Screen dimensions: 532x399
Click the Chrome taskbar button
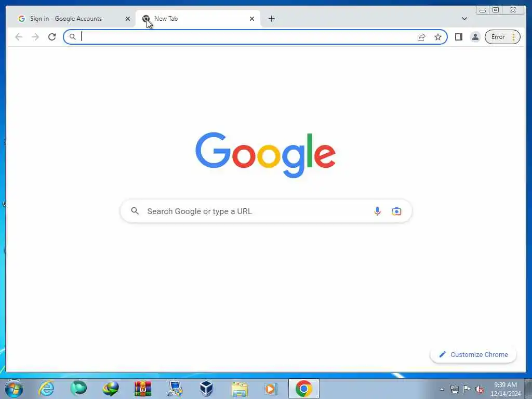point(303,389)
